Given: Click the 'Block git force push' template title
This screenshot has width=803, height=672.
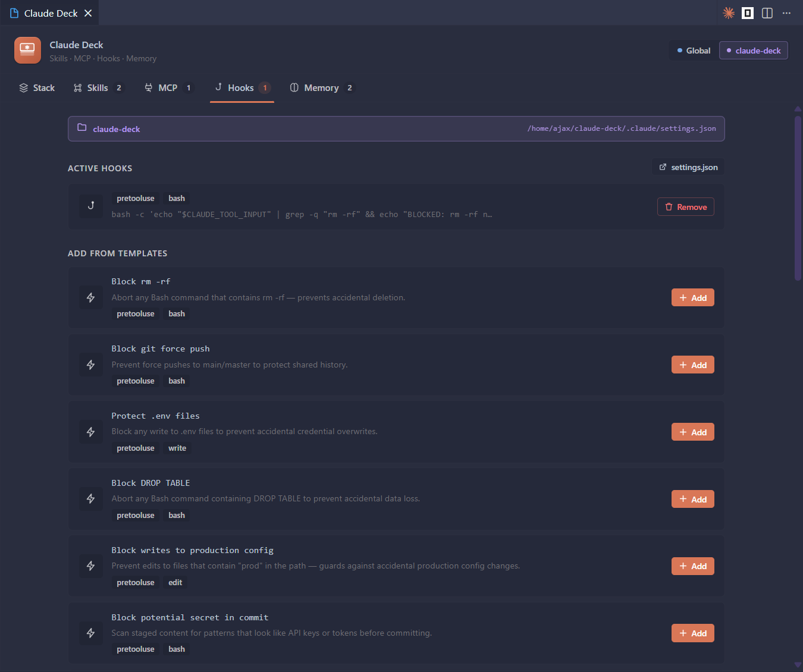Looking at the screenshot, I should click(x=161, y=349).
